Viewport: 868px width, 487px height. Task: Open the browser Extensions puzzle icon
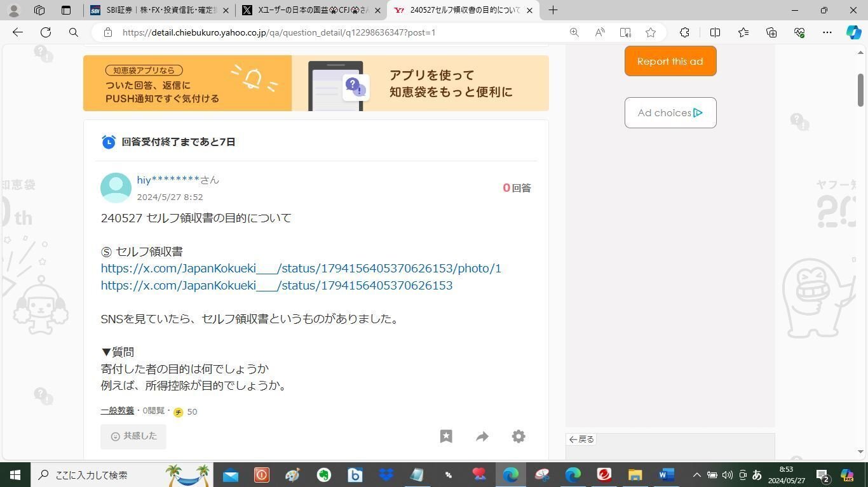tap(684, 32)
